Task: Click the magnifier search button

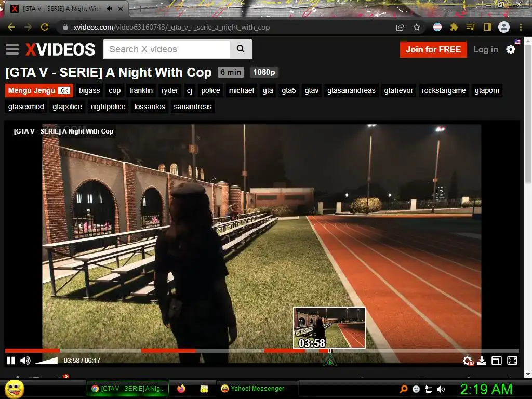Action: 241,49
